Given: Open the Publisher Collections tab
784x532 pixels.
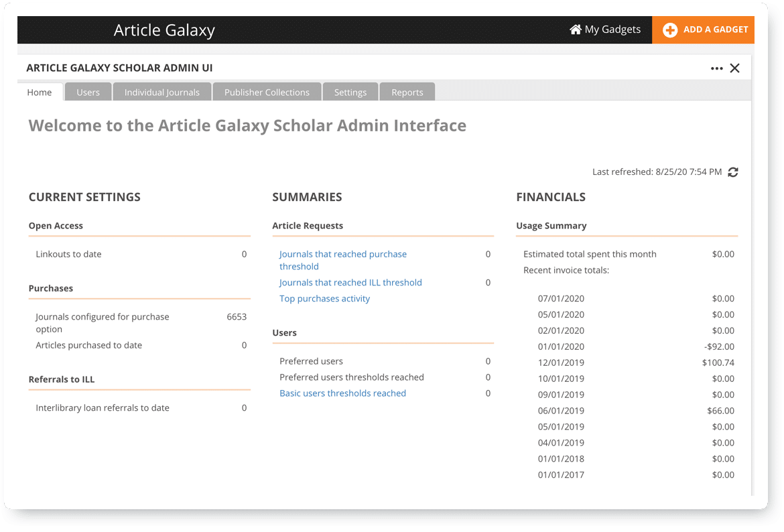Looking at the screenshot, I should click(x=267, y=92).
